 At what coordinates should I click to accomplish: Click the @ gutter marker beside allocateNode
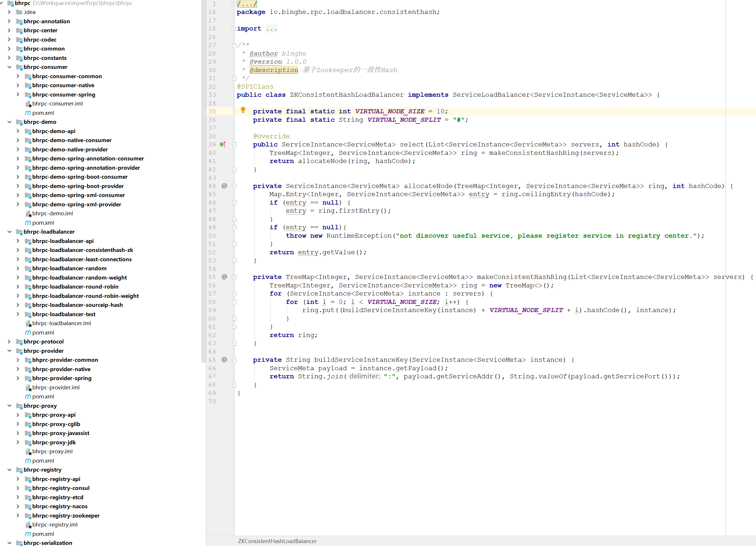click(x=224, y=186)
